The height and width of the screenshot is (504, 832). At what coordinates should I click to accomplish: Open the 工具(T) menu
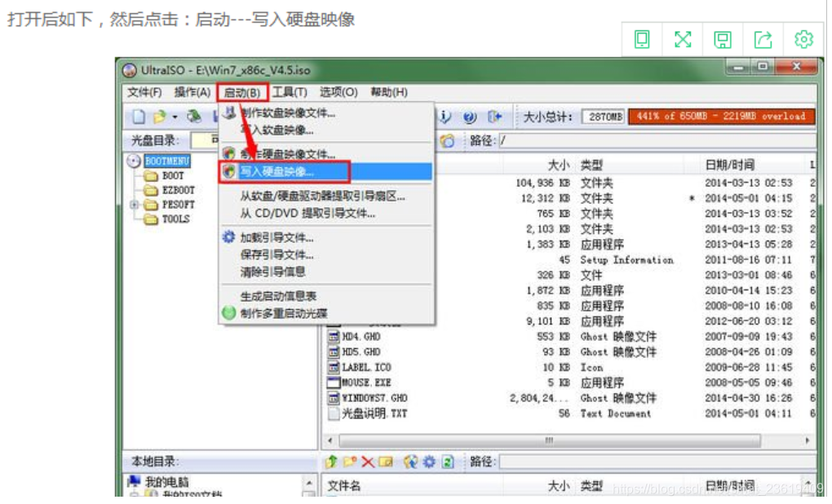coord(290,92)
